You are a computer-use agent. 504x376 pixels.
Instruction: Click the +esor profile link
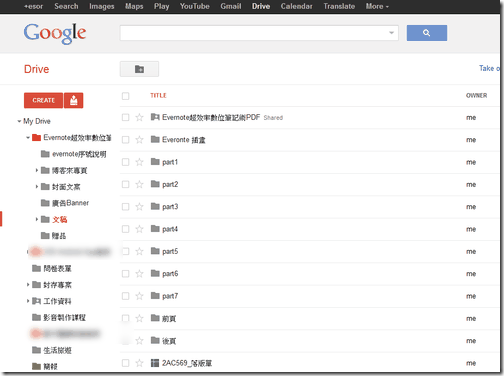[33, 6]
